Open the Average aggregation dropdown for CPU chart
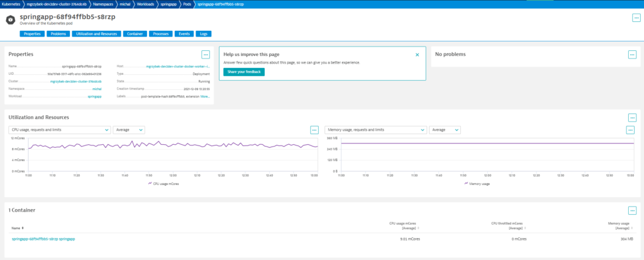 click(x=129, y=130)
